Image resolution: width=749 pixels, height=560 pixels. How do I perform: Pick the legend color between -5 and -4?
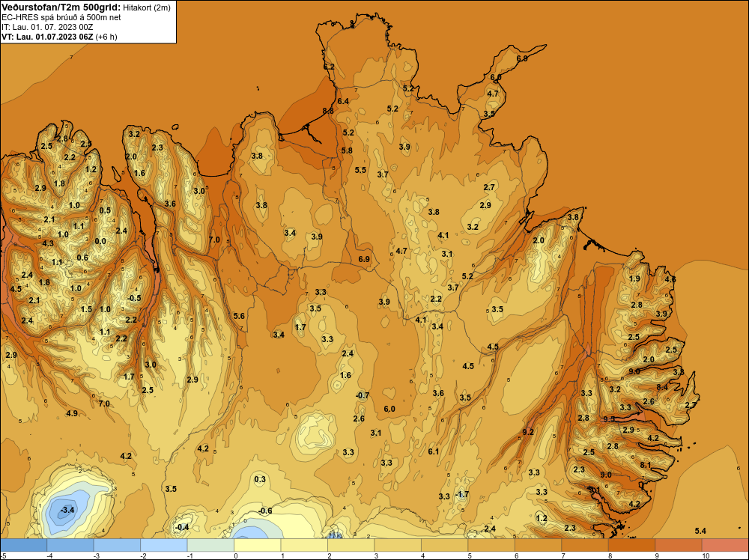tap(23, 545)
